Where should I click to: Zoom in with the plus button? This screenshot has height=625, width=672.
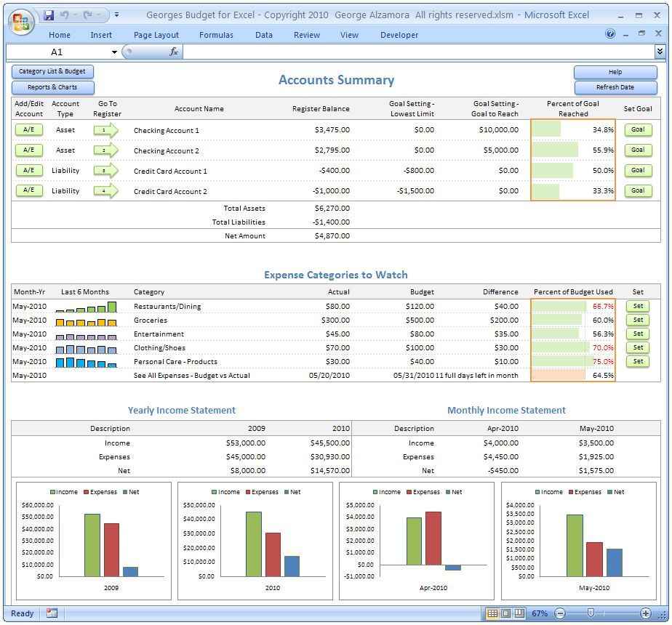click(646, 613)
